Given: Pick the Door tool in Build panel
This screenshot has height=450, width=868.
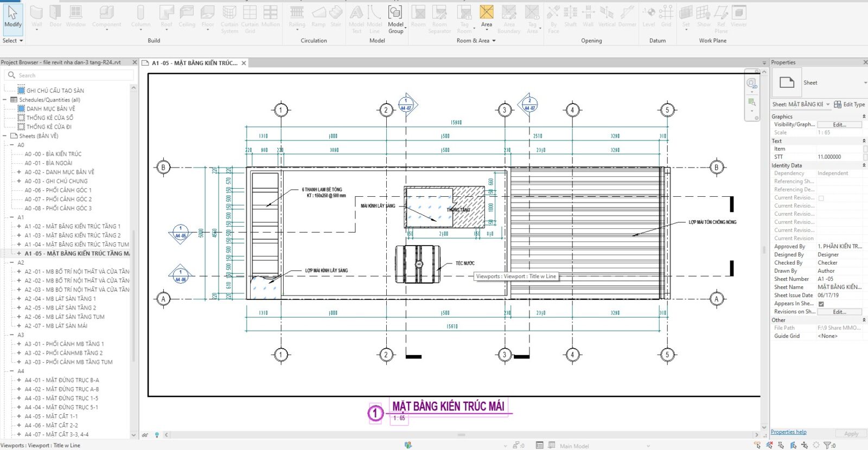Looking at the screenshot, I should tap(55, 16).
